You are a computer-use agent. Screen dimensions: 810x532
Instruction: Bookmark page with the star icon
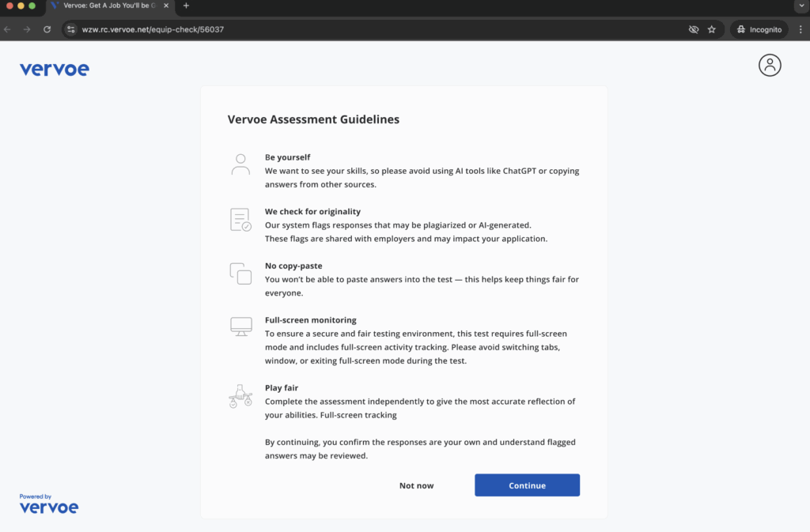tap(711, 29)
